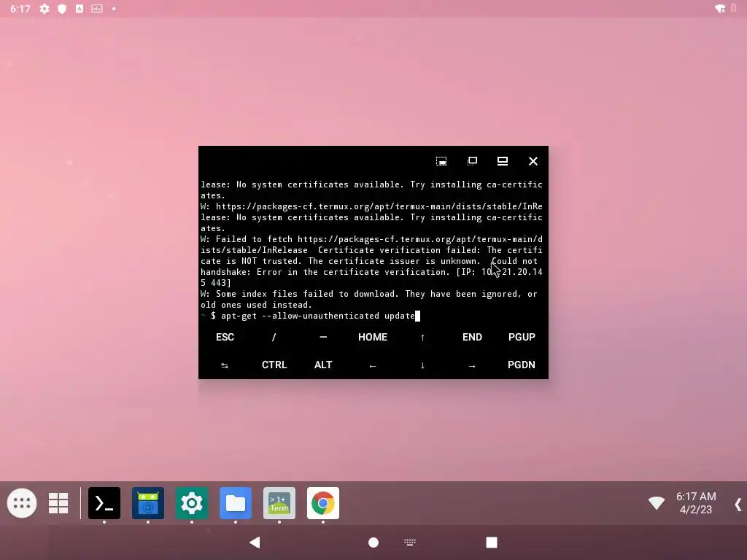Viewport: 747px width, 560px height.
Task: Toggle the CTRL modifier key
Action: [x=274, y=365]
